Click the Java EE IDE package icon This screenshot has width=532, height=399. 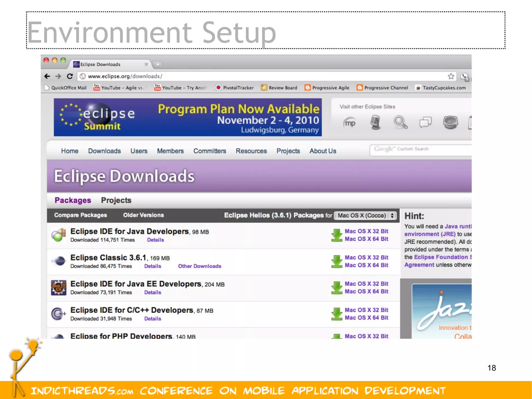pyautogui.click(x=59, y=287)
